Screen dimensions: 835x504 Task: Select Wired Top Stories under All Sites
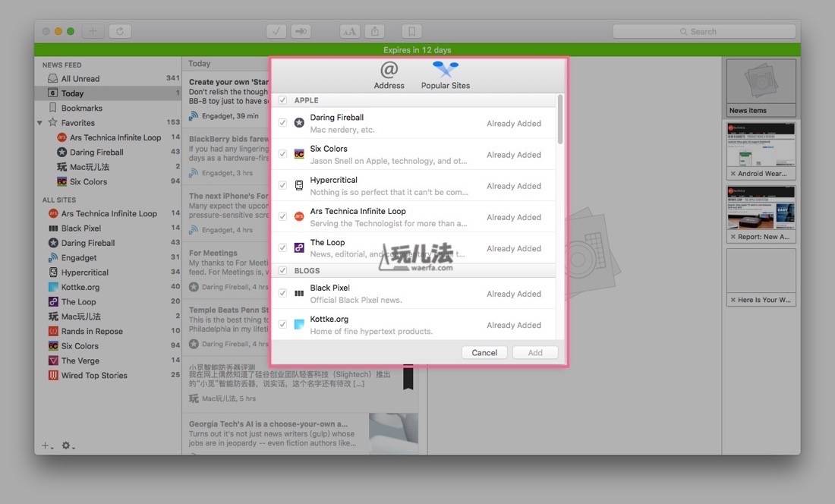coord(108,375)
